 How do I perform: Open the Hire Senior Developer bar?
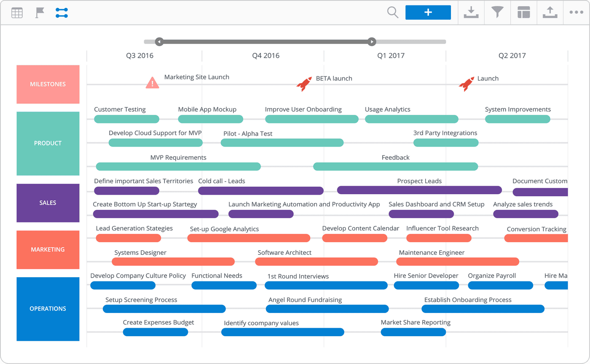(426, 285)
